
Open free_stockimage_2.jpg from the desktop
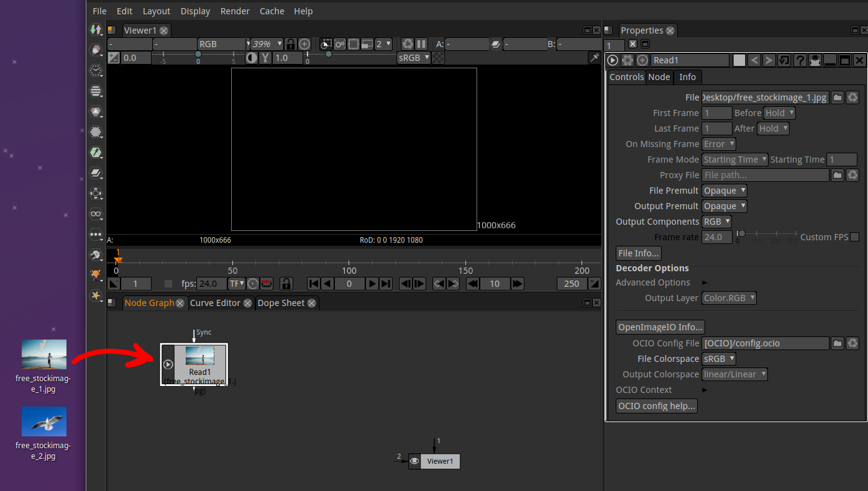43,422
